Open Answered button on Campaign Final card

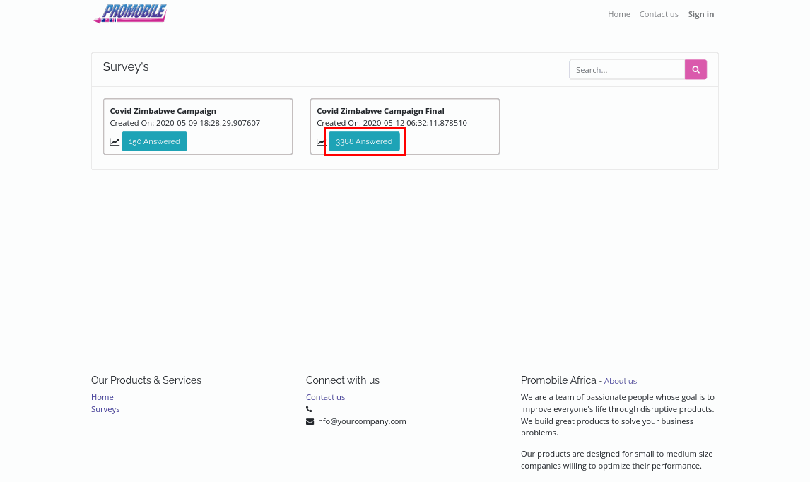click(x=364, y=141)
